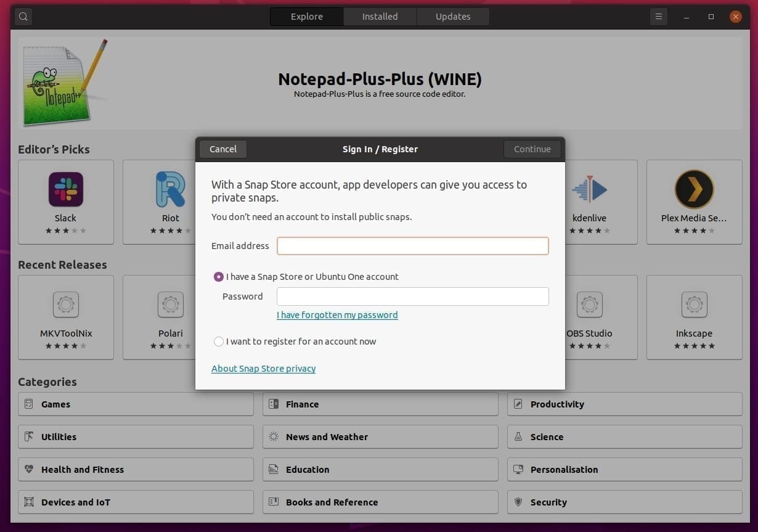The image size is (758, 532).
Task: Click the Continue button in dialog
Action: (x=532, y=149)
